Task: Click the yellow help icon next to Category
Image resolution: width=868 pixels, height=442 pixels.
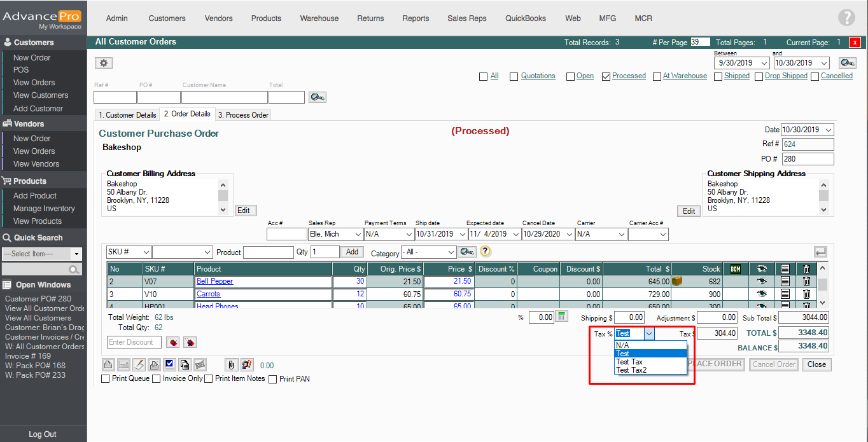Action: point(486,252)
